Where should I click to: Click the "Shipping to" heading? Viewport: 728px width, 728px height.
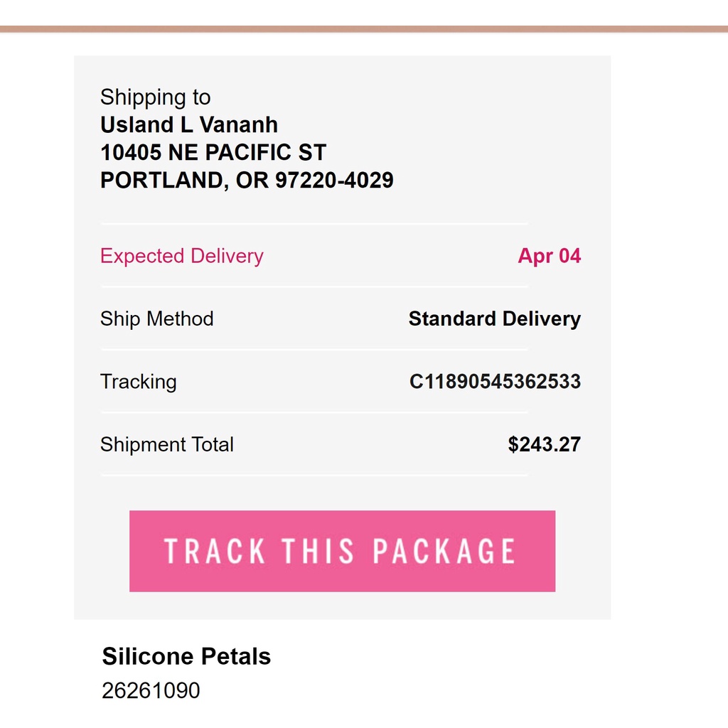(155, 97)
